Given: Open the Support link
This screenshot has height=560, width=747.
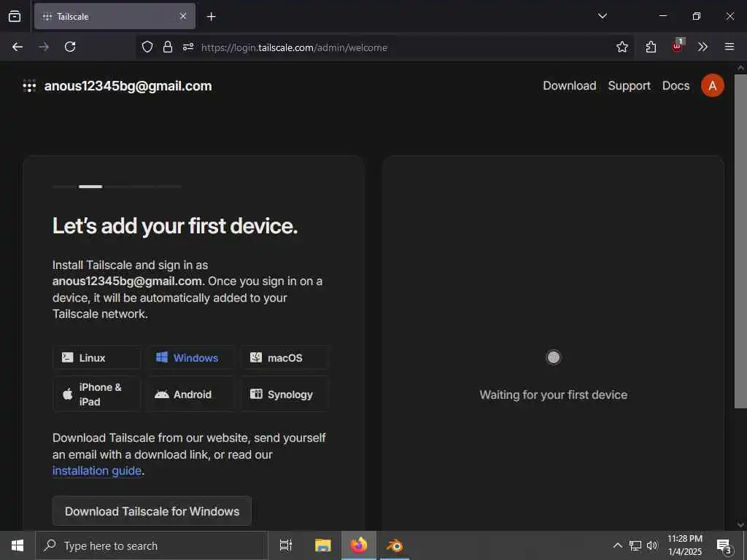Looking at the screenshot, I should [x=629, y=86].
